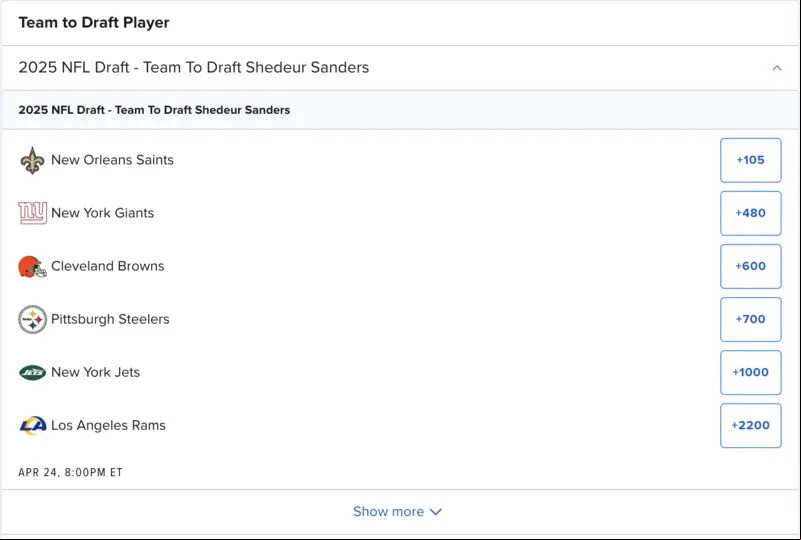Click the APR 24, 8:00PM ET date text

(70, 473)
